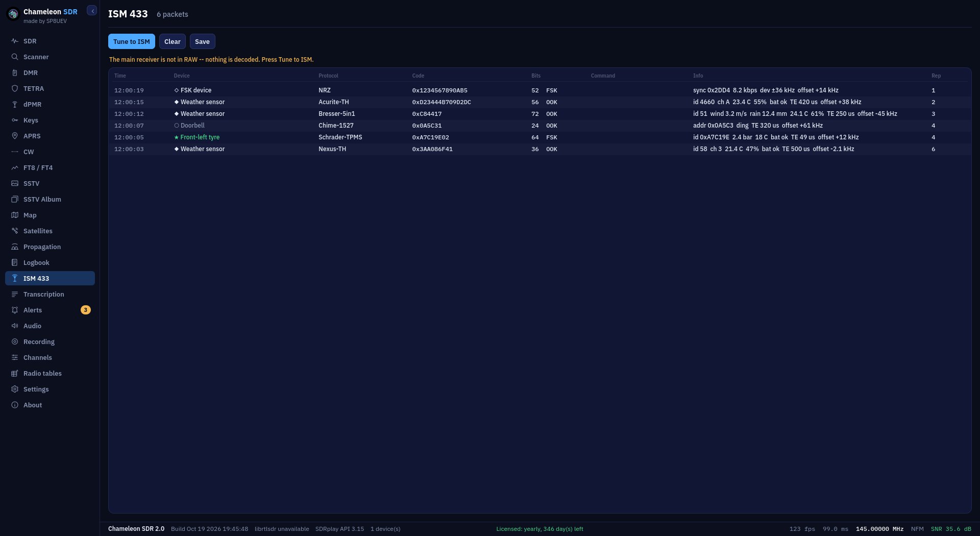
Task: Click the Keys key icon
Action: (15, 120)
